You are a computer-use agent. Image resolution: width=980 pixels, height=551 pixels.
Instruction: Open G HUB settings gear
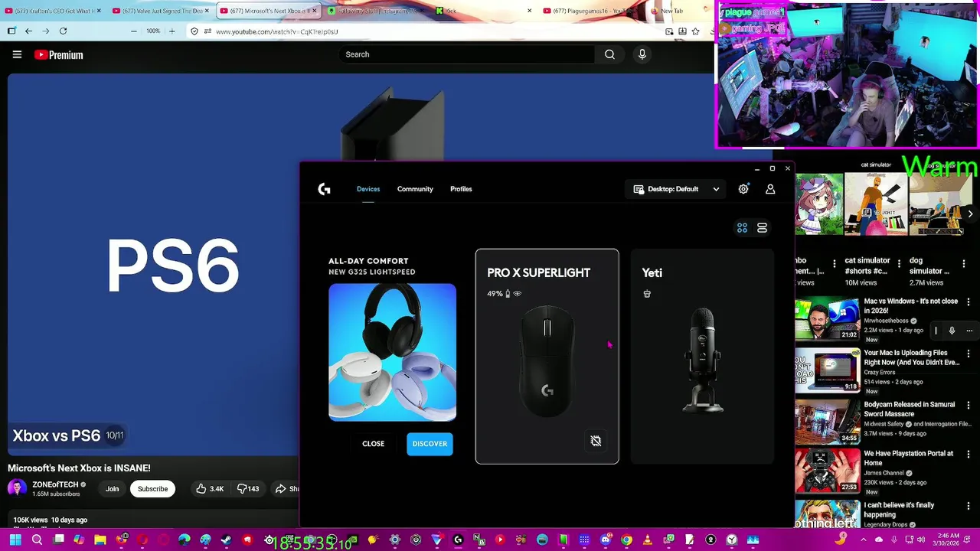[x=743, y=189]
